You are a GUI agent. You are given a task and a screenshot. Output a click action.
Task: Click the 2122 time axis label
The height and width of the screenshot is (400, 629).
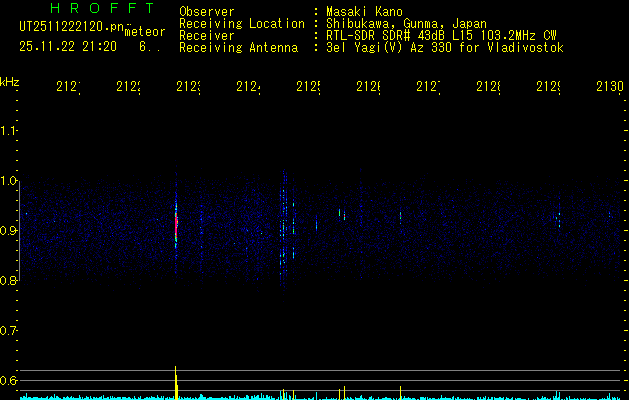click(x=128, y=87)
